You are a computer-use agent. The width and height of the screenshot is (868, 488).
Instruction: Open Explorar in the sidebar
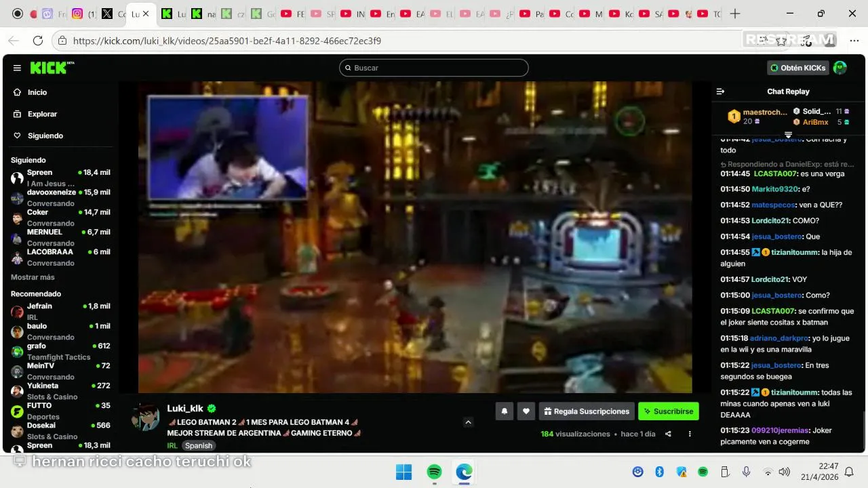coord(42,114)
